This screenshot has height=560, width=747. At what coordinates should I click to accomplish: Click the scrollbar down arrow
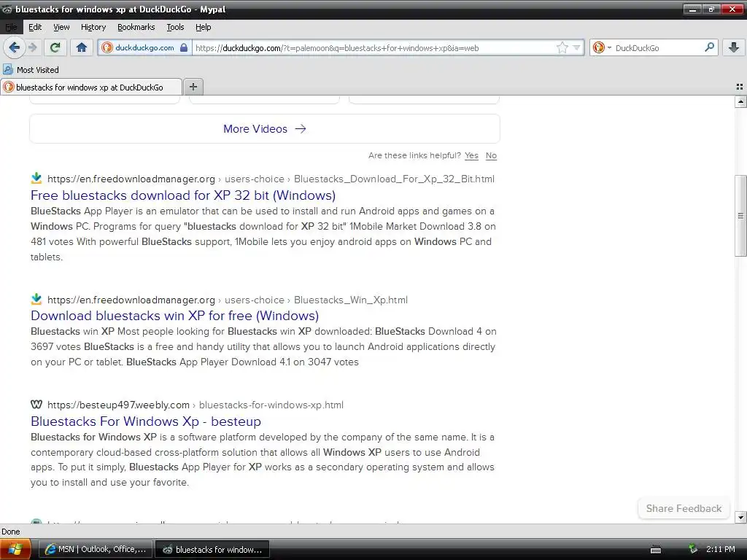(x=740, y=517)
